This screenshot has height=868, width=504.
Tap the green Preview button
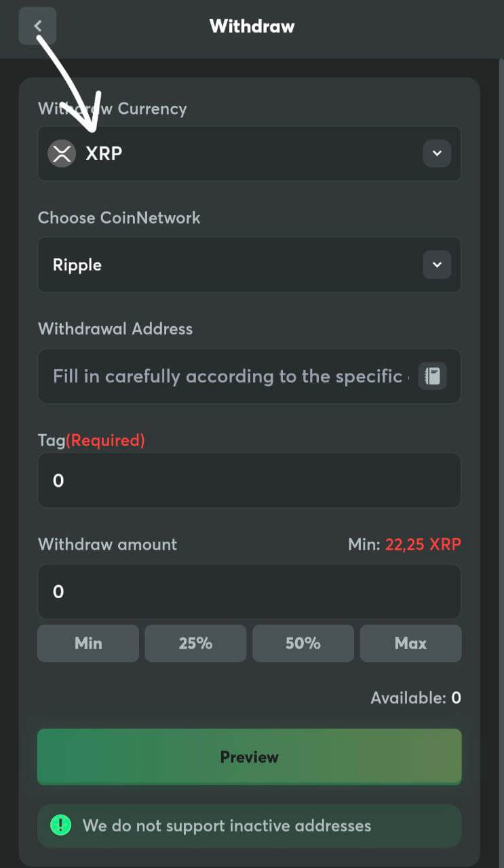pyautogui.click(x=249, y=757)
